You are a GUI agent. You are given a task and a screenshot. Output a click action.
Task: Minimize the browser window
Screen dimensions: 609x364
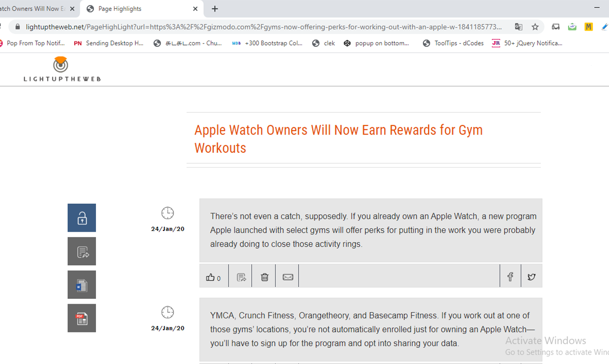pyautogui.click(x=597, y=8)
